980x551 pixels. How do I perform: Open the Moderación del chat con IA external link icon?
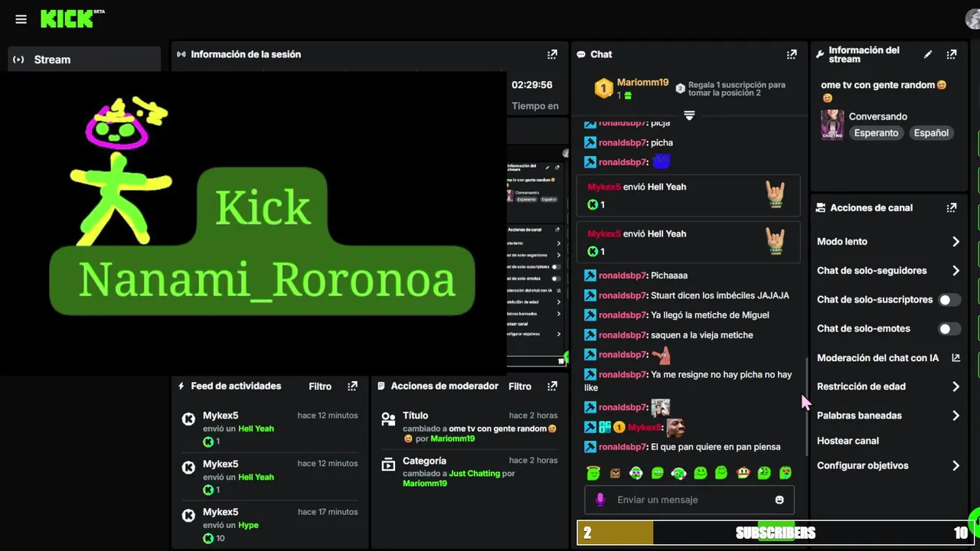point(955,357)
